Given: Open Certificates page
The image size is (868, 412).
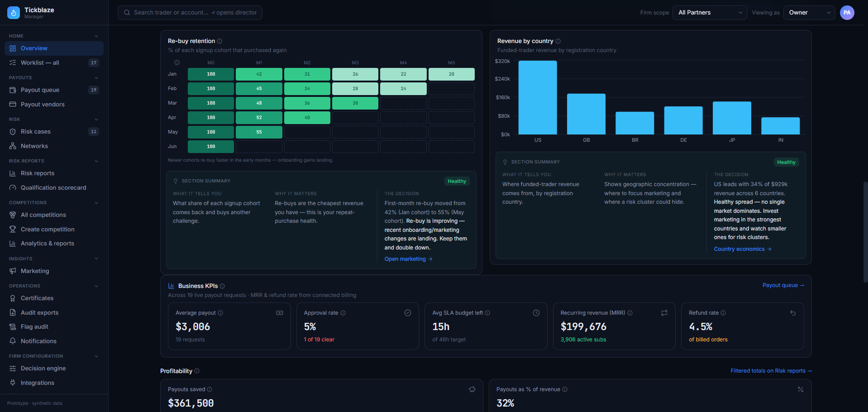Looking at the screenshot, I should (x=54, y=298).
